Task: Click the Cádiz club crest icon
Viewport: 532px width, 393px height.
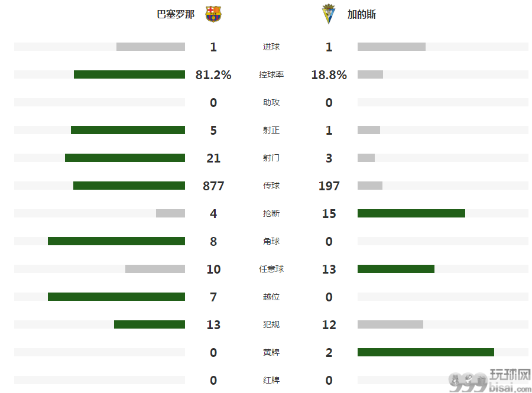Action: click(328, 14)
